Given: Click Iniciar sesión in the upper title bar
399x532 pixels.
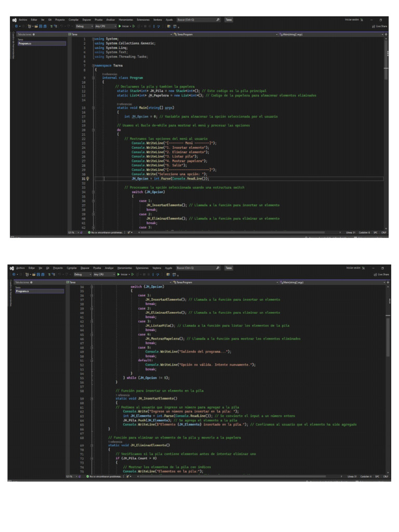Looking at the screenshot, I should [x=353, y=20].
